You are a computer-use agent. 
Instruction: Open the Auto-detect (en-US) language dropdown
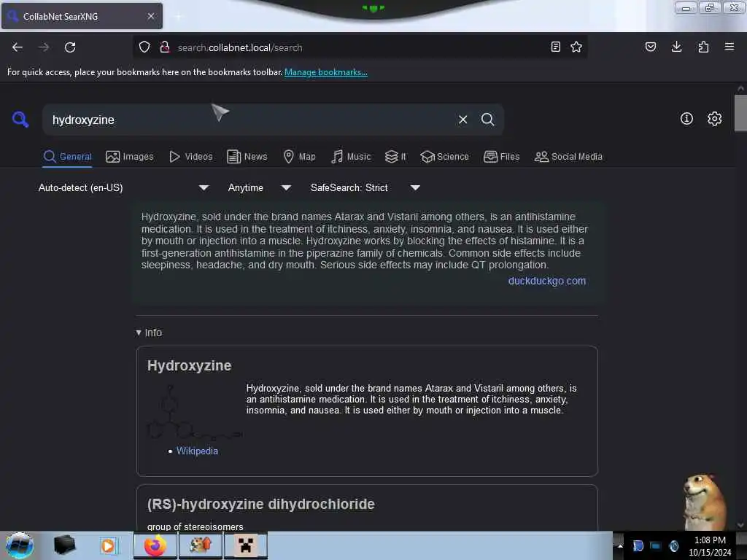click(x=123, y=187)
